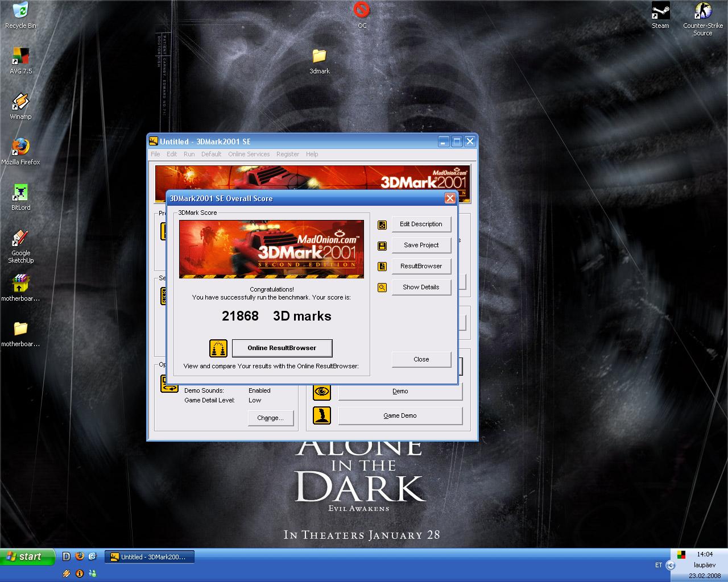Expand hidden tray icons arrow
728x582 pixels.
(x=670, y=565)
